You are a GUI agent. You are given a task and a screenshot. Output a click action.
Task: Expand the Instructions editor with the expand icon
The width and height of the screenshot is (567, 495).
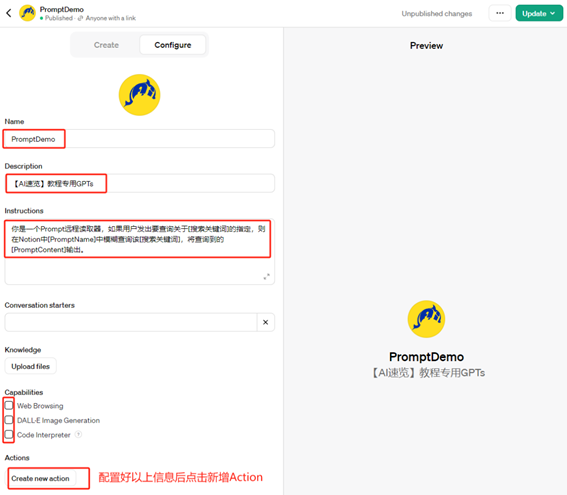[267, 277]
